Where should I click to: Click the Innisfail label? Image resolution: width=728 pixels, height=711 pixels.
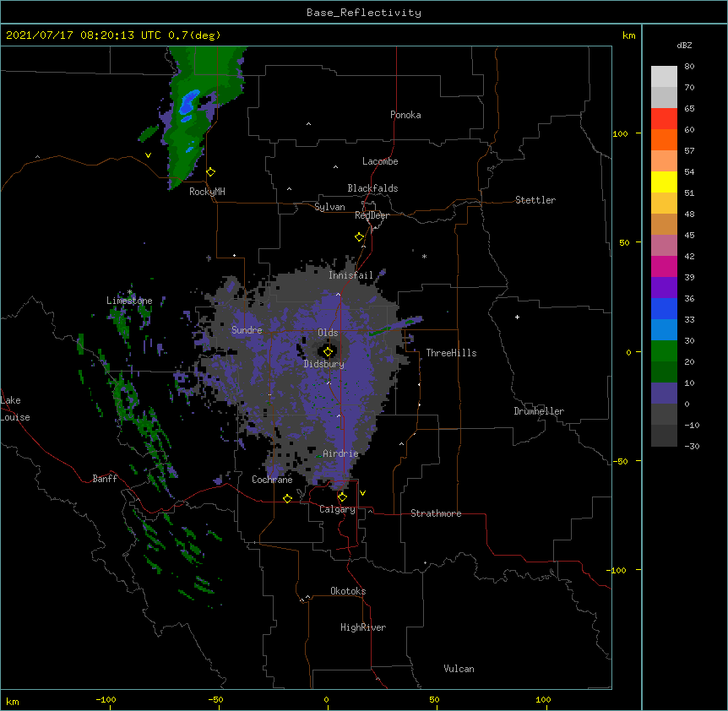(350, 275)
